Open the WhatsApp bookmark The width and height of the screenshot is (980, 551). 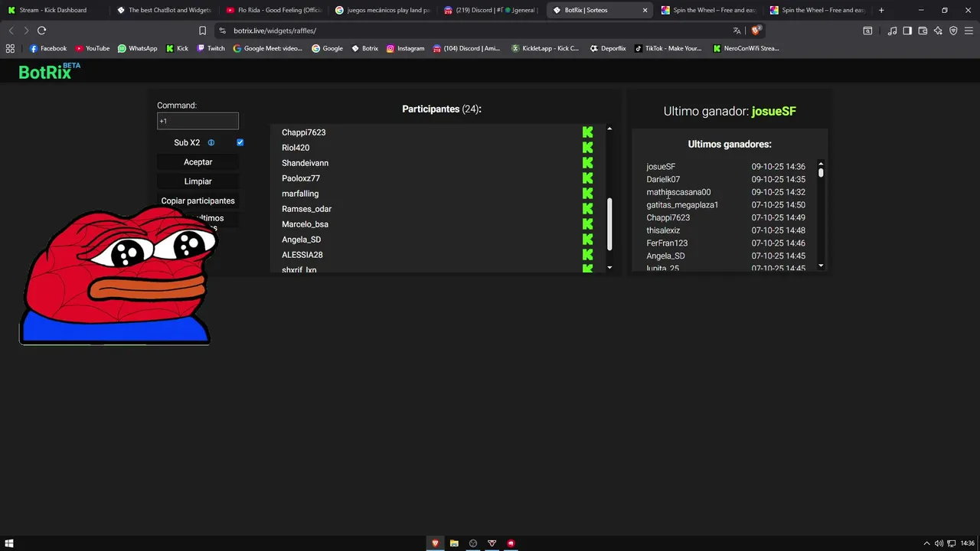pos(138,48)
